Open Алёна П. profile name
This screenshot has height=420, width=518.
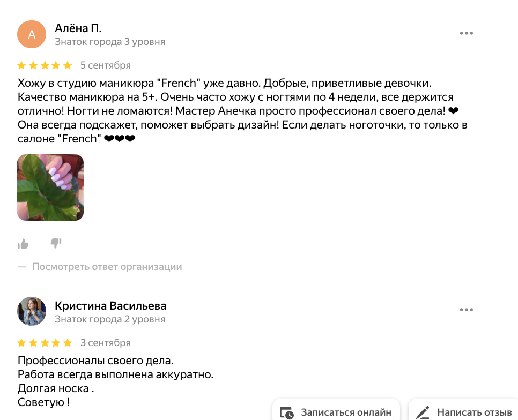[x=78, y=28]
